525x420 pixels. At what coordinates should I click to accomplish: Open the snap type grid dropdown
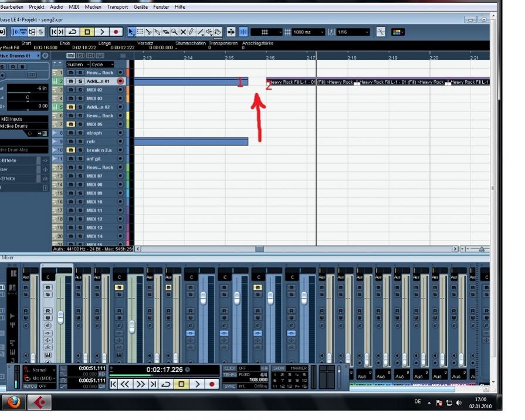tap(266, 32)
